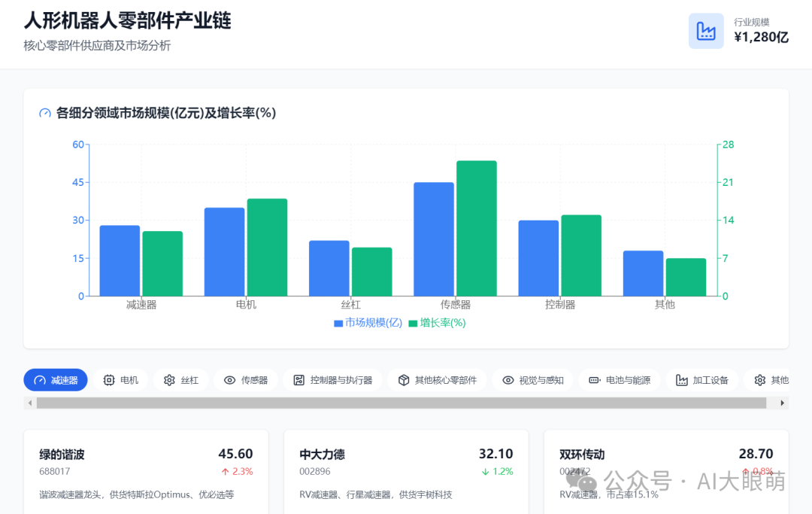The image size is (812, 514).
Task: Click the green 丝杠 growth rate bar
Action: pyautogui.click(x=372, y=272)
